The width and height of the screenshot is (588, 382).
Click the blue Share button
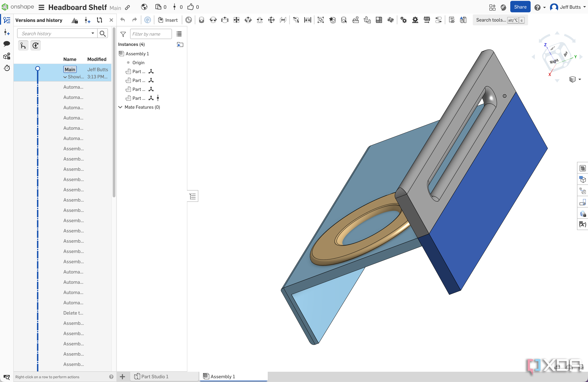(520, 7)
